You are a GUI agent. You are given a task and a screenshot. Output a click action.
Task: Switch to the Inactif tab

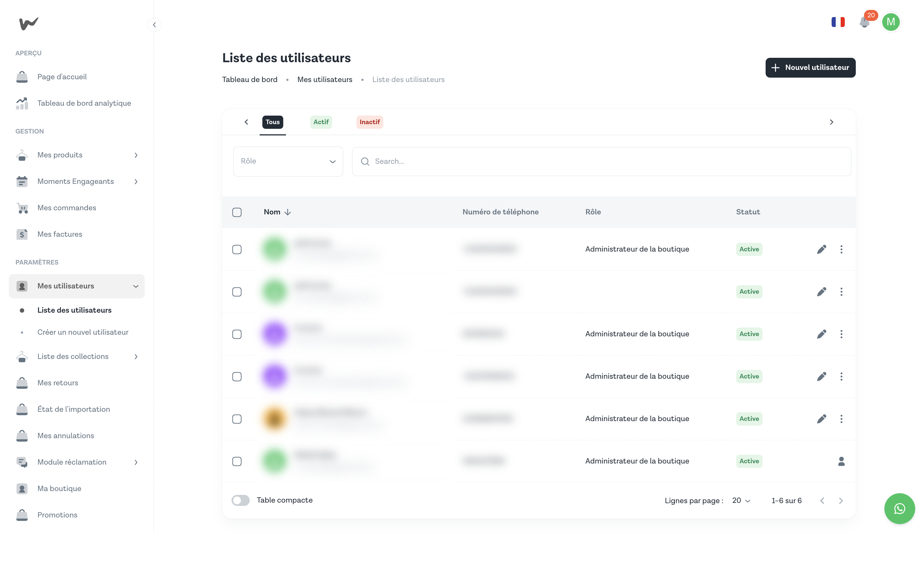369,122
